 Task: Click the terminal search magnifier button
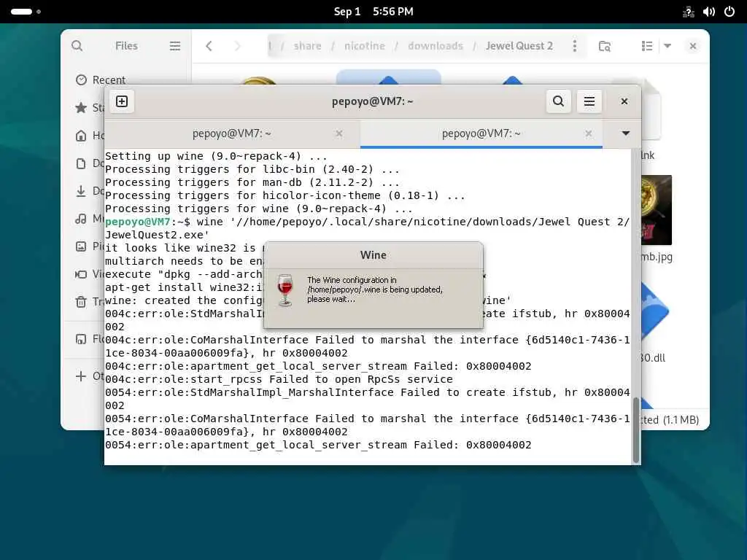point(558,101)
